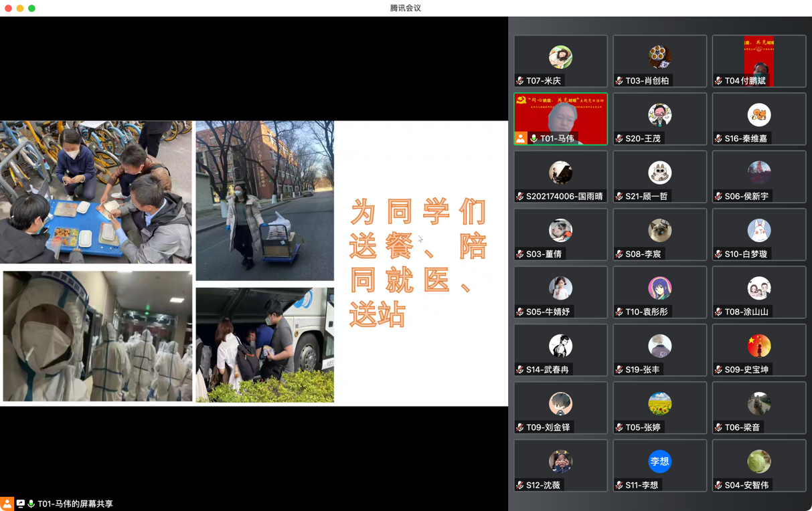
Task: Click muted microphone icon next to S20-王茂
Action: click(619, 138)
